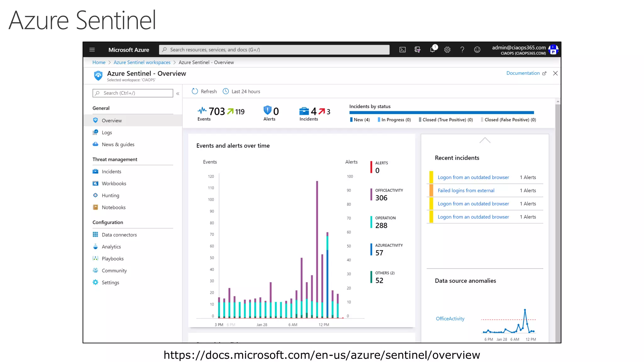Click the Last 24 hours clock icon

click(x=226, y=91)
